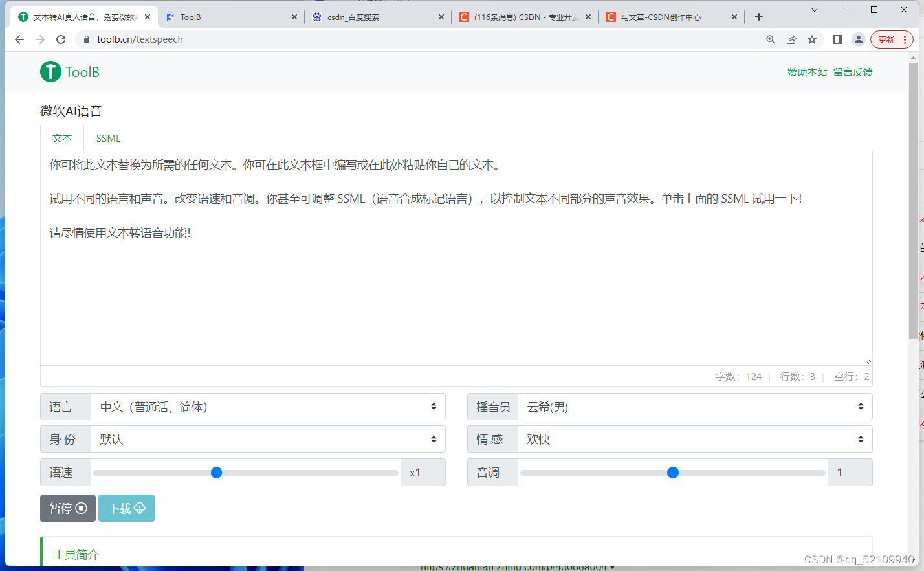The image size is (924, 571).
Task: Close the 写文章-CSDN创作中心 tab
Action: coord(734,17)
